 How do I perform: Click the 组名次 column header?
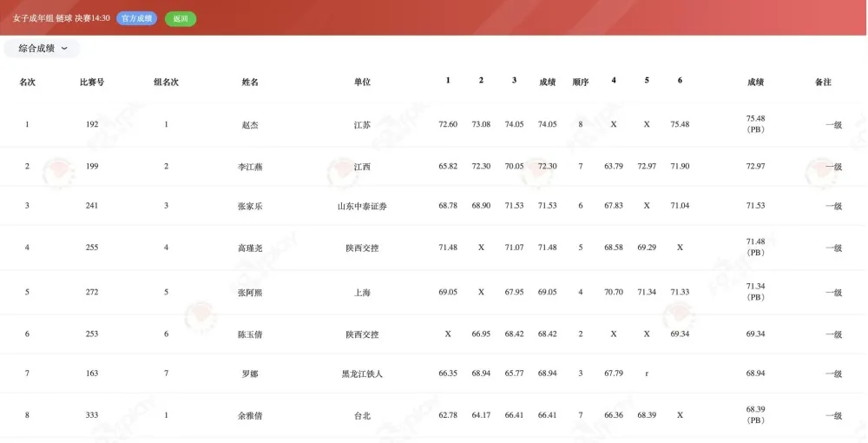point(166,82)
